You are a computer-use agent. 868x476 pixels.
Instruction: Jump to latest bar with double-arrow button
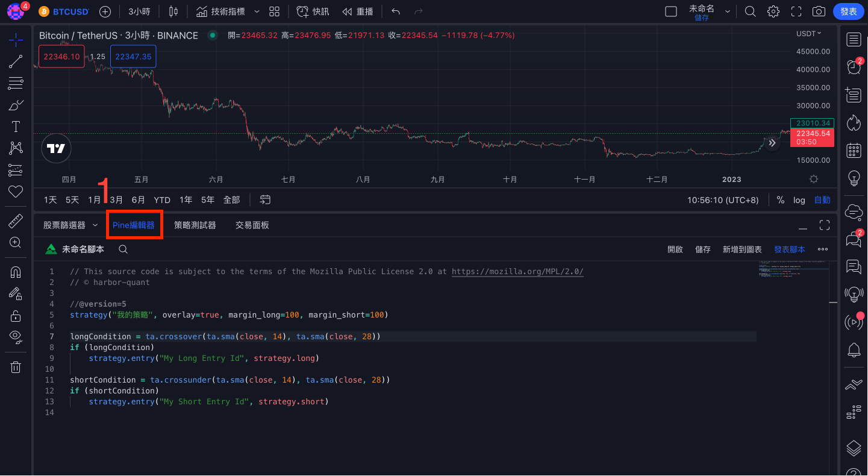(x=773, y=143)
